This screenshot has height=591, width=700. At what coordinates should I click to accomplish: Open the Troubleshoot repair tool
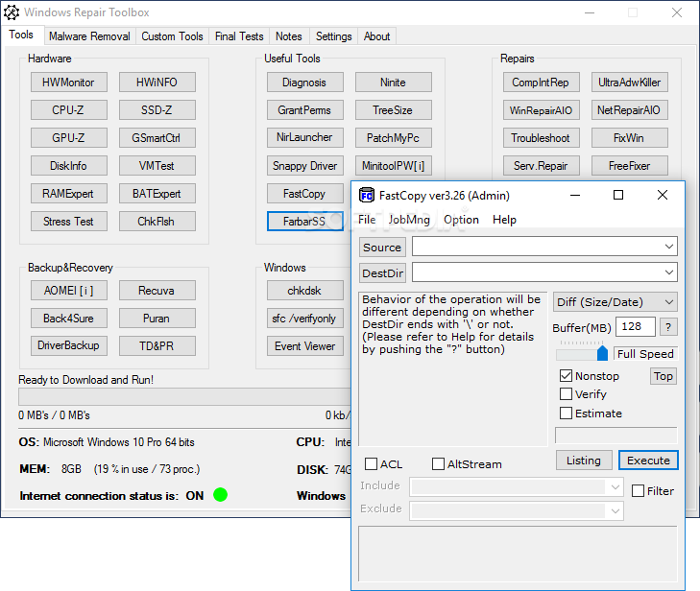tap(541, 138)
